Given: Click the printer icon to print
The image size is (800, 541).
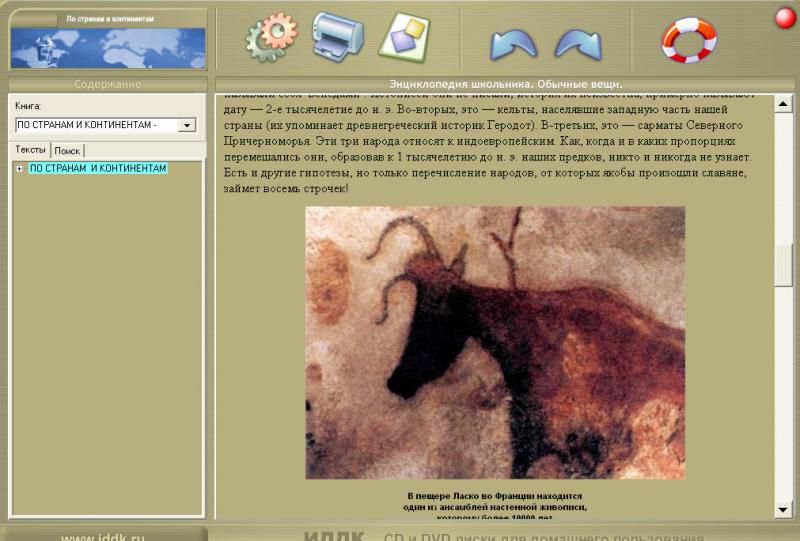Looking at the screenshot, I should (338, 36).
